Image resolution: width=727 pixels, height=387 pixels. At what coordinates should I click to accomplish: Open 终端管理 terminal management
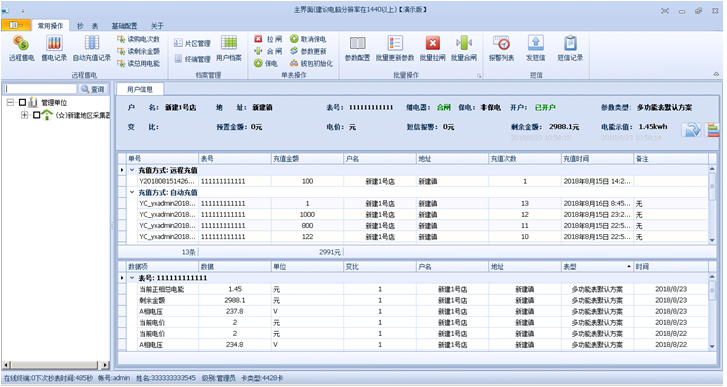[x=192, y=59]
